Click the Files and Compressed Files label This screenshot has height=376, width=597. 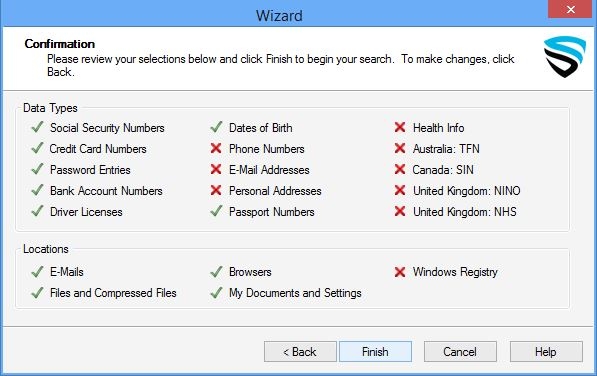(x=113, y=293)
